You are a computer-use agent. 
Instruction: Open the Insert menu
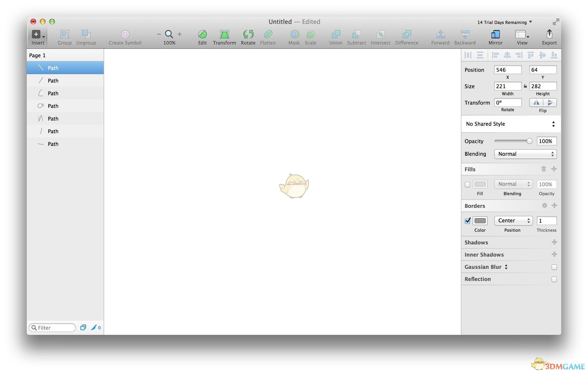coord(37,37)
